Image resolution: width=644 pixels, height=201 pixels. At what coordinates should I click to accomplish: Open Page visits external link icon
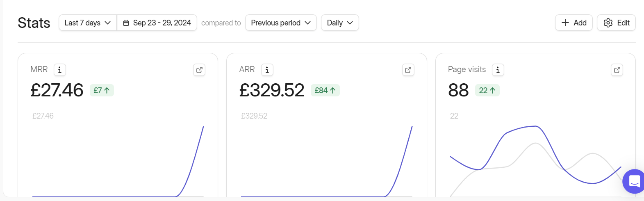(617, 70)
